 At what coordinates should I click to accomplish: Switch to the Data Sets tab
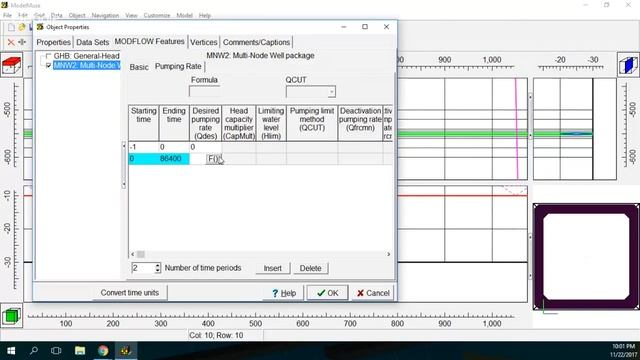[93, 42]
